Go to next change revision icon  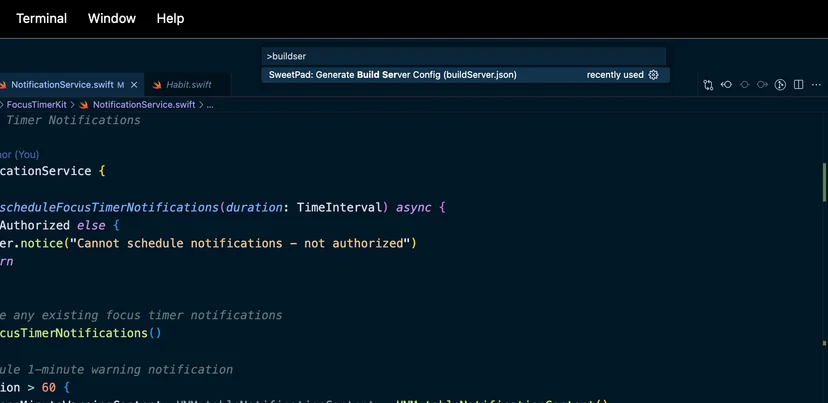[762, 85]
